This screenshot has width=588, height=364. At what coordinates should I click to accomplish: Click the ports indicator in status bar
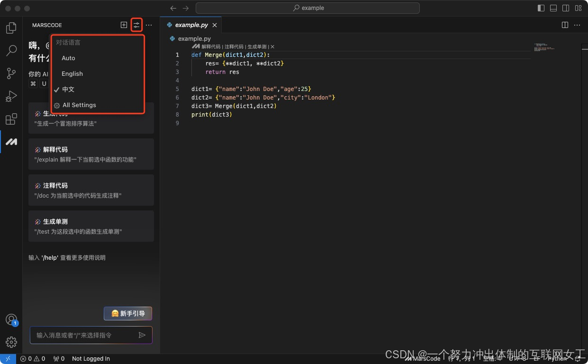click(x=59, y=359)
